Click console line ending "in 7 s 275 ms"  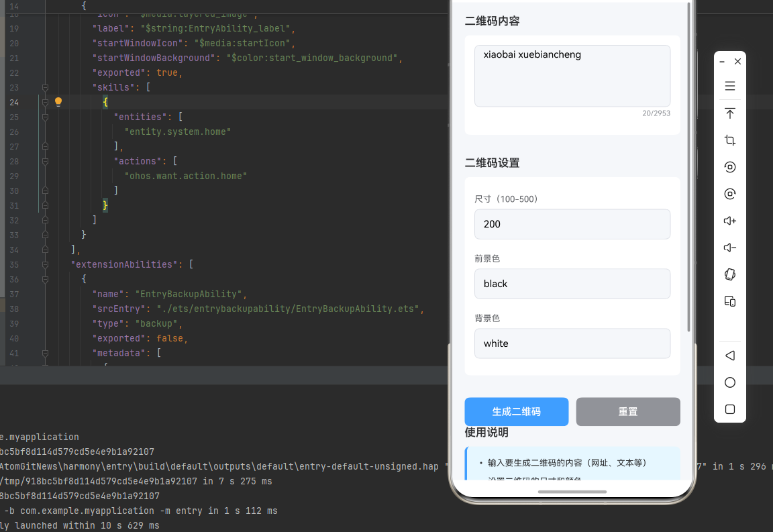(x=136, y=481)
